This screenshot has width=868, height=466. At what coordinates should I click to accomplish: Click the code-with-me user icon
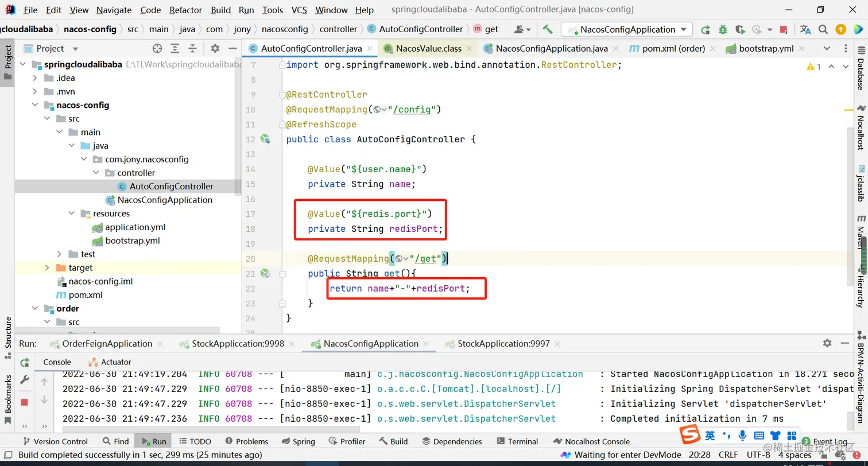coord(522,29)
